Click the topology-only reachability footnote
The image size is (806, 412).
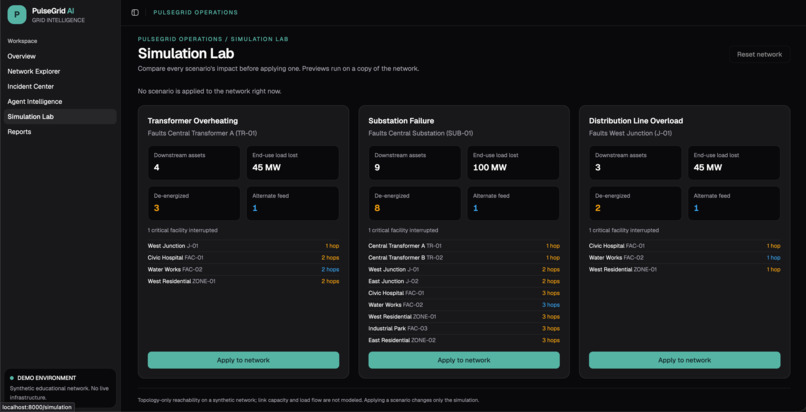308,400
